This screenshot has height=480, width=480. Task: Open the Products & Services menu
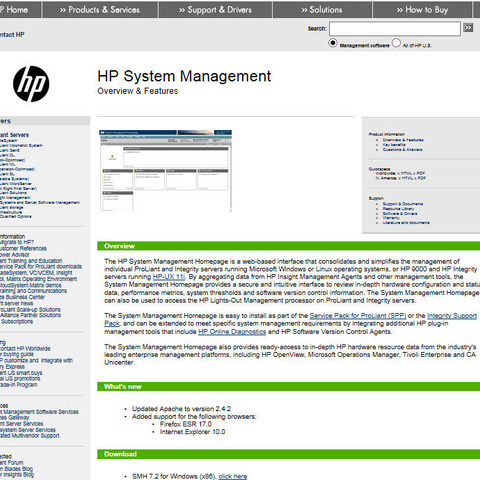click(x=100, y=10)
